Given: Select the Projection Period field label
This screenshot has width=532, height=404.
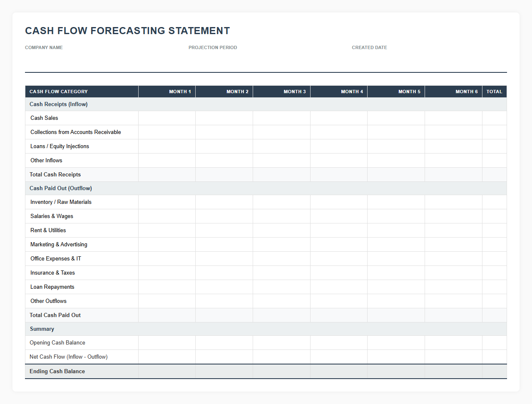Looking at the screenshot, I should (x=213, y=47).
